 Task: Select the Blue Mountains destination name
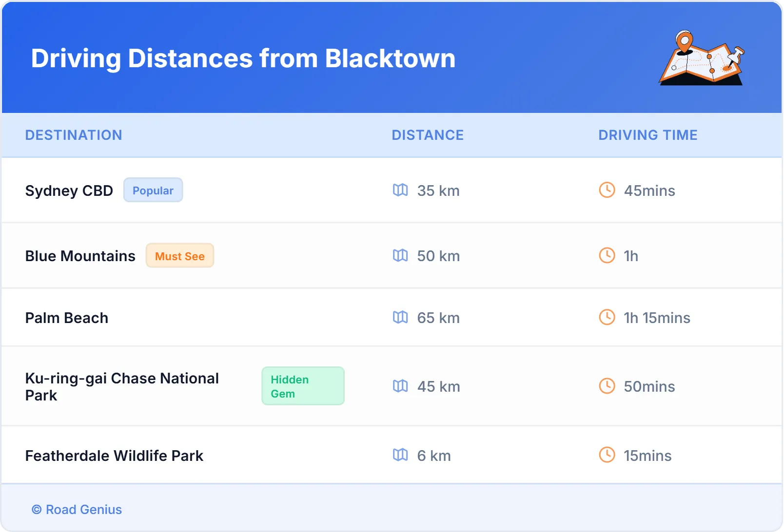pos(80,256)
